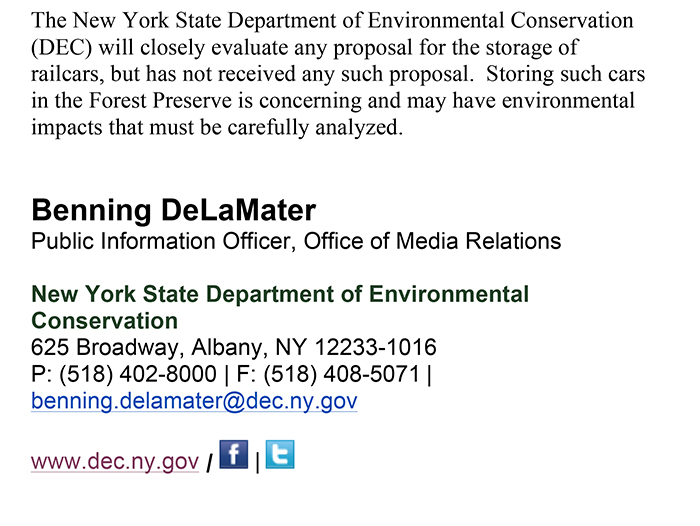Click the phrase Forest Preserve in paragraph

[161, 100]
